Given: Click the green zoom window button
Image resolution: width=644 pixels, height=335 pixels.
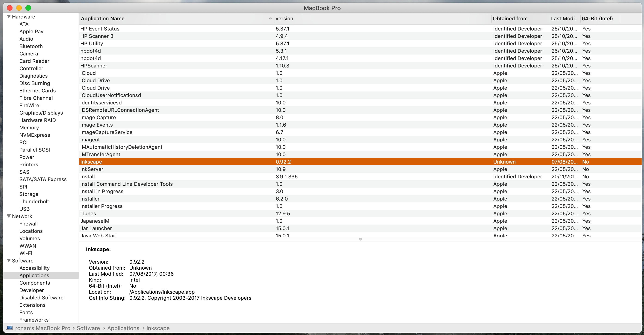Looking at the screenshot, I should point(28,8).
